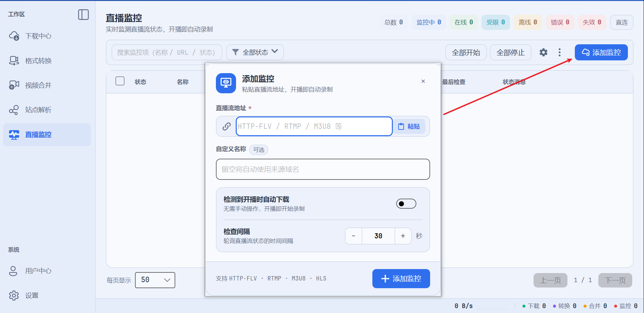The height and width of the screenshot is (313, 644).
Task: Open the three-dot more options menu
Action: (x=559, y=52)
